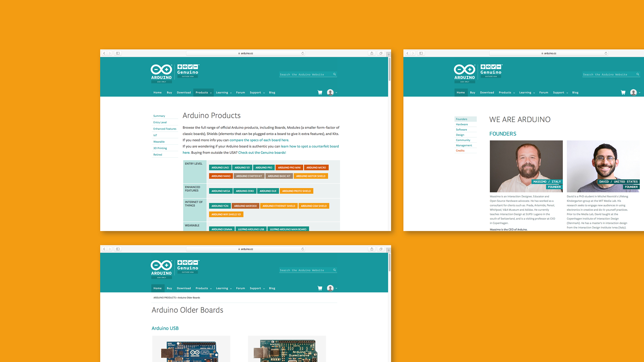Toggle the sidebar icon in the Arduino Products window
The width and height of the screenshot is (644, 362).
point(118,53)
